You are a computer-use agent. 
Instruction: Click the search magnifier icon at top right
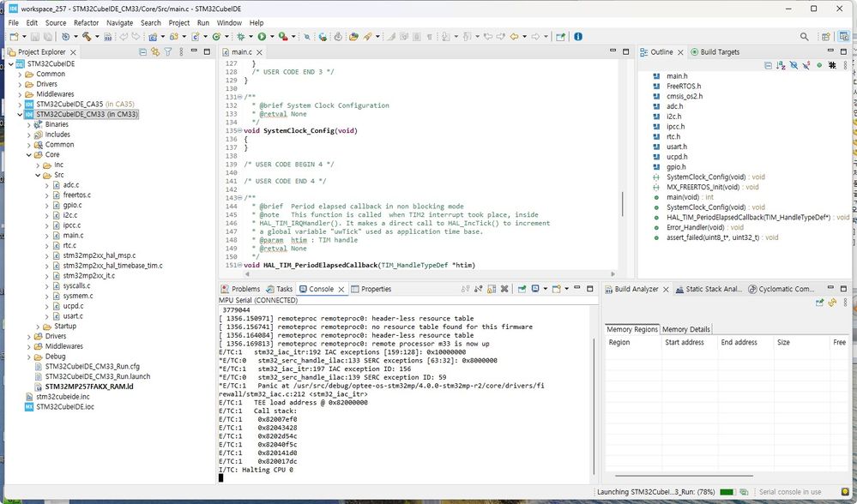click(x=805, y=37)
